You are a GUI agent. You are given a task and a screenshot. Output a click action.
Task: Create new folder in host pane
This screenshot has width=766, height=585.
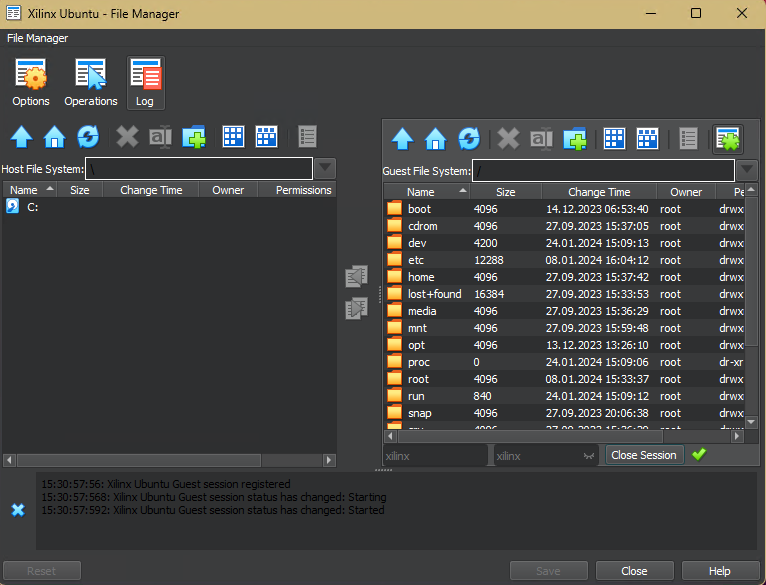193,137
